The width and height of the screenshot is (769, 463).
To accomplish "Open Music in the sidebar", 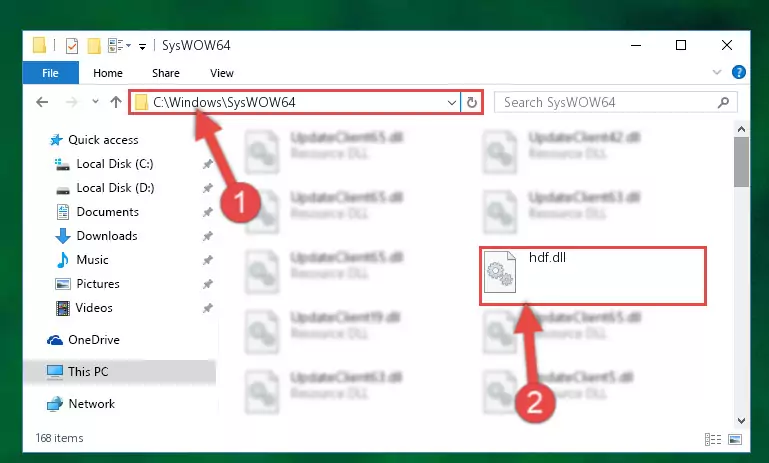I will coord(92,260).
